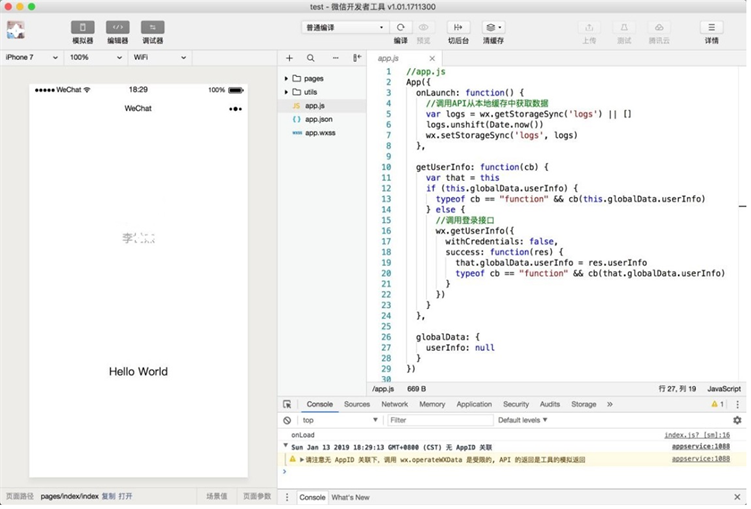Image resolution: width=751 pixels, height=509 pixels.
Task: Toggle the editor (编辑器) panel button
Action: 117,27
